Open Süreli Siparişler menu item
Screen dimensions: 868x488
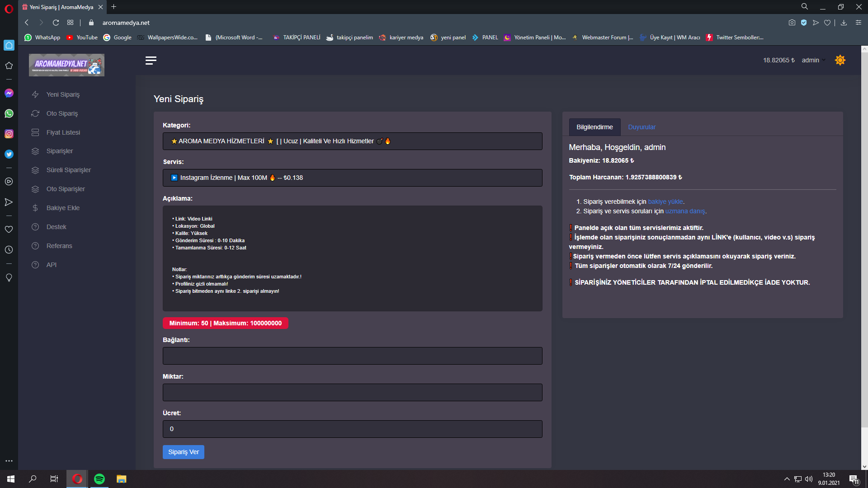pyautogui.click(x=68, y=170)
